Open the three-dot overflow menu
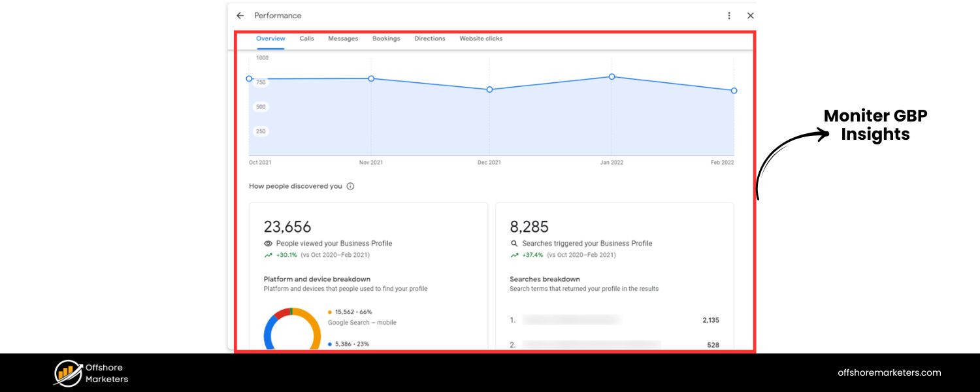Screen dimensions: 980x392 [x=729, y=15]
